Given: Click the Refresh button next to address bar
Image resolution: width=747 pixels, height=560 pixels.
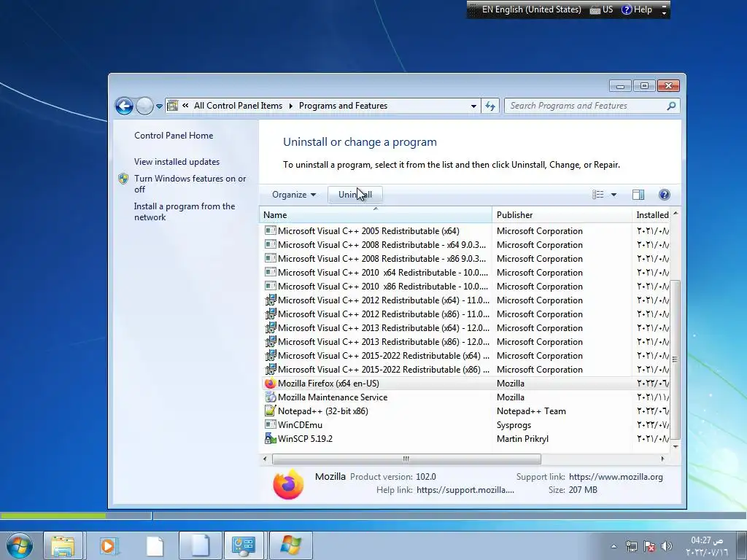Looking at the screenshot, I should click(490, 106).
